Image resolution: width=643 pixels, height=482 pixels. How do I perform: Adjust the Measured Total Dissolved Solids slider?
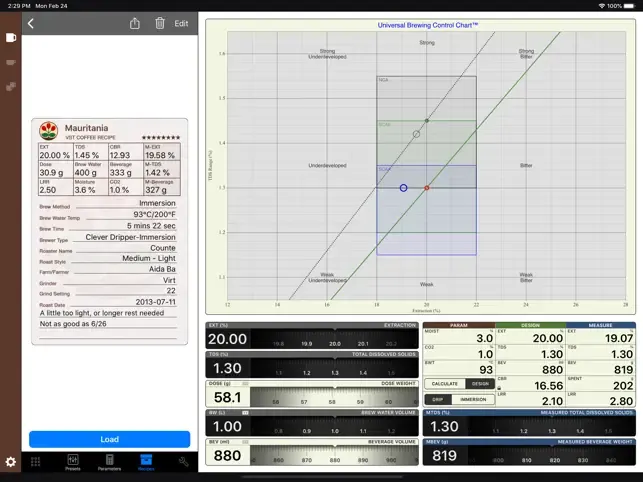[x=552, y=427]
